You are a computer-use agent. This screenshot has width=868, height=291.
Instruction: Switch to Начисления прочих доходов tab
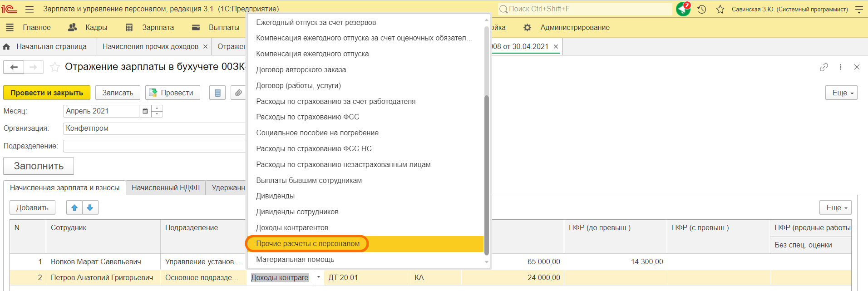(x=150, y=47)
